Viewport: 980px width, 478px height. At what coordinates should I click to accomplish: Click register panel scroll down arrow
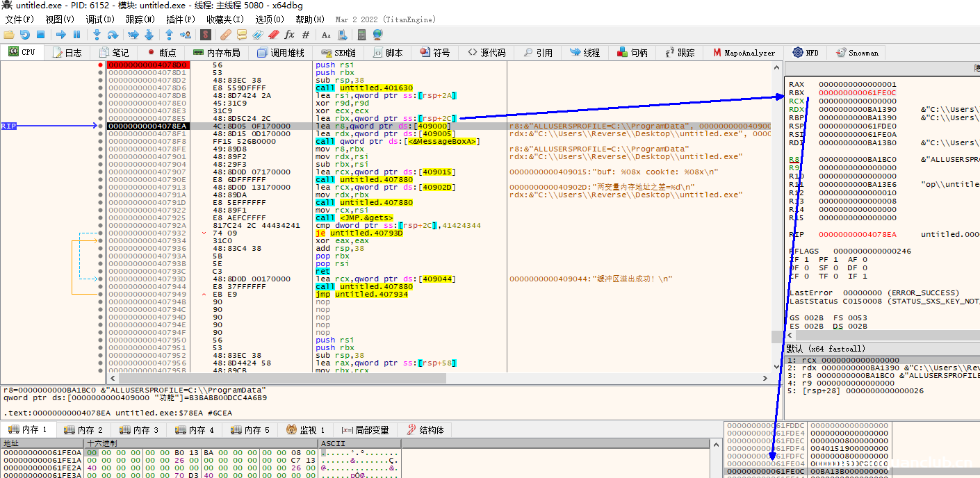point(778,366)
